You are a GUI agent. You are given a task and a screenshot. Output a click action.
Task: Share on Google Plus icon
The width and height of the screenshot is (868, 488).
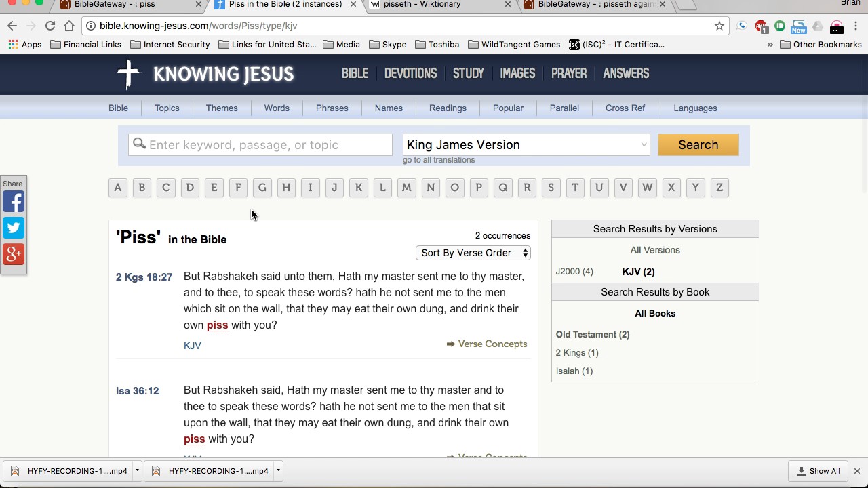[14, 253]
